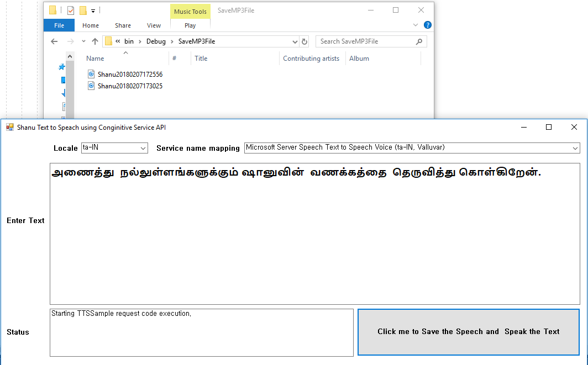Screen dimensions: 588x365
Task: Click inside the Enter Text Tamil box
Action: tap(314, 234)
